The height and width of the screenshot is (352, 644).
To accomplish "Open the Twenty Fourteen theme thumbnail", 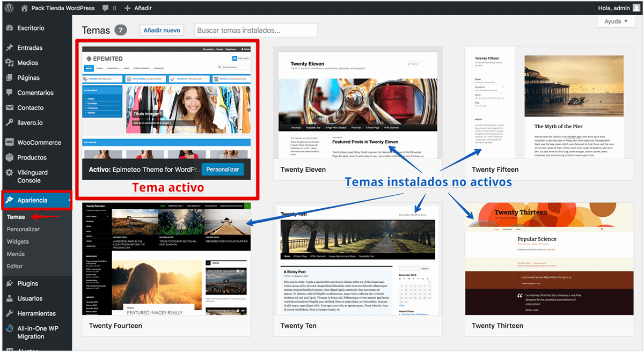I will 166,259.
